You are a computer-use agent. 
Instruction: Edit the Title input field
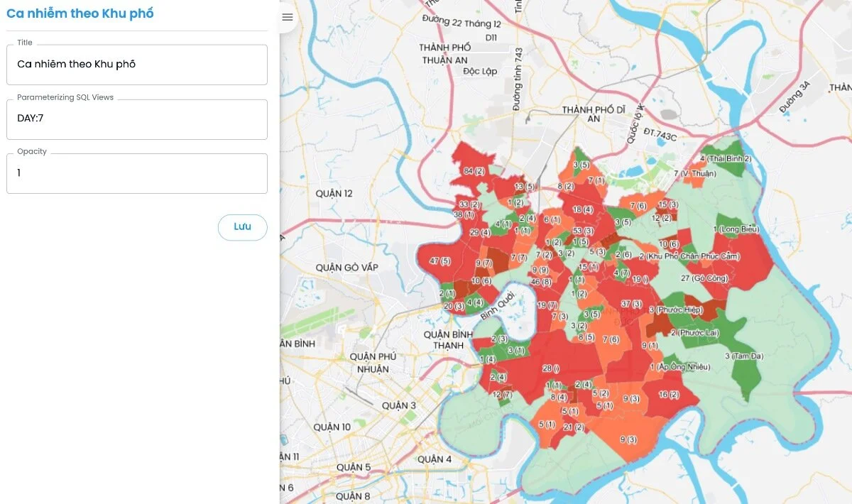[x=137, y=65]
